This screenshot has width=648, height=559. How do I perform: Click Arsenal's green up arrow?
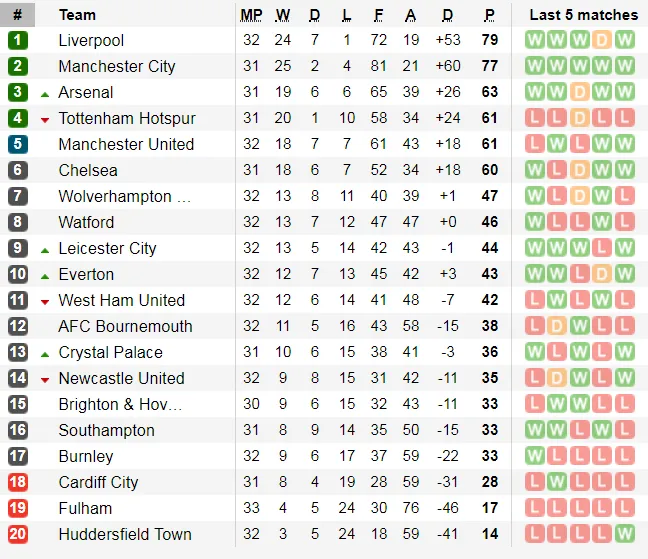click(45, 94)
